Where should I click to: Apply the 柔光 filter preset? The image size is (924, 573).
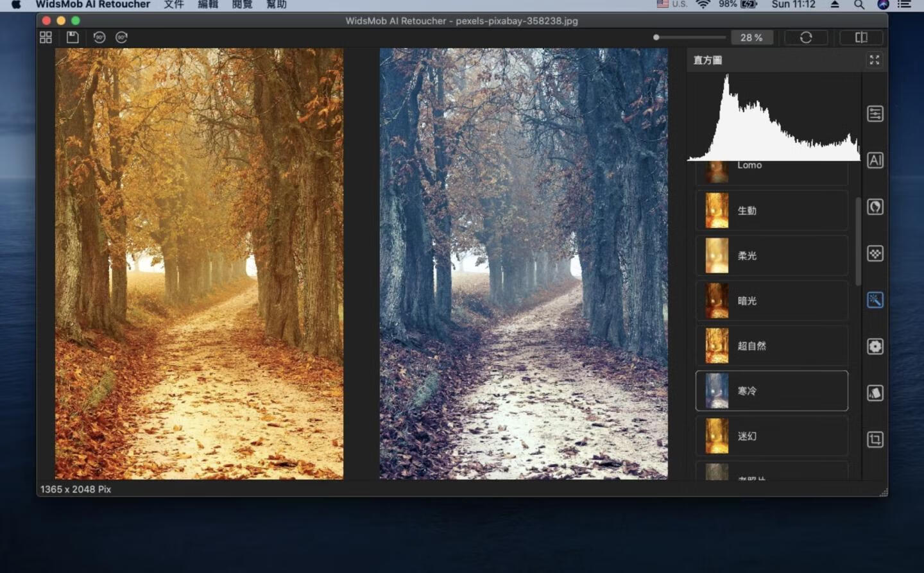click(x=772, y=255)
